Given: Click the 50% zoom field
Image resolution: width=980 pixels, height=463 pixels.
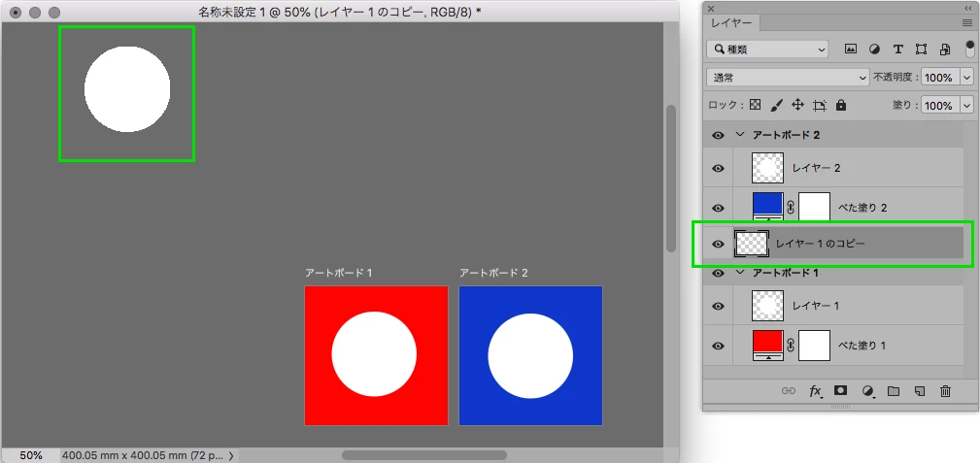Looking at the screenshot, I should coord(31,455).
